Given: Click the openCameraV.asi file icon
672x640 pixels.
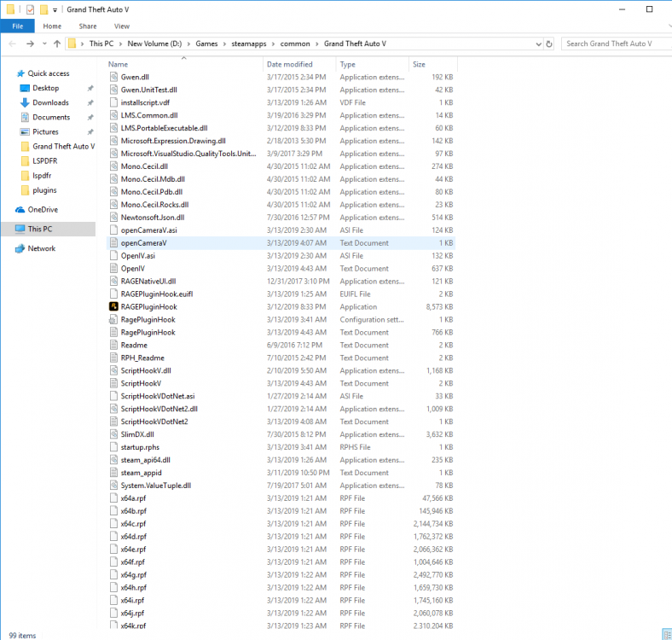Looking at the screenshot, I should click(113, 230).
